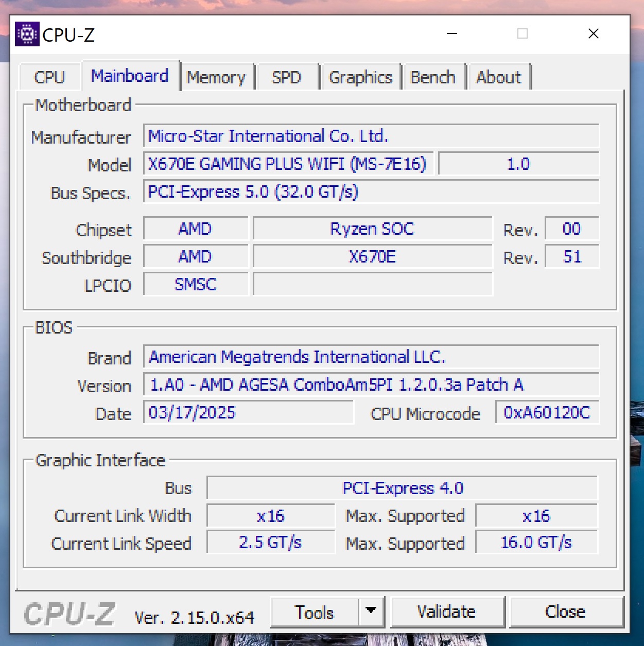Click the Tools button
This screenshot has height=646, width=644.
click(x=314, y=612)
